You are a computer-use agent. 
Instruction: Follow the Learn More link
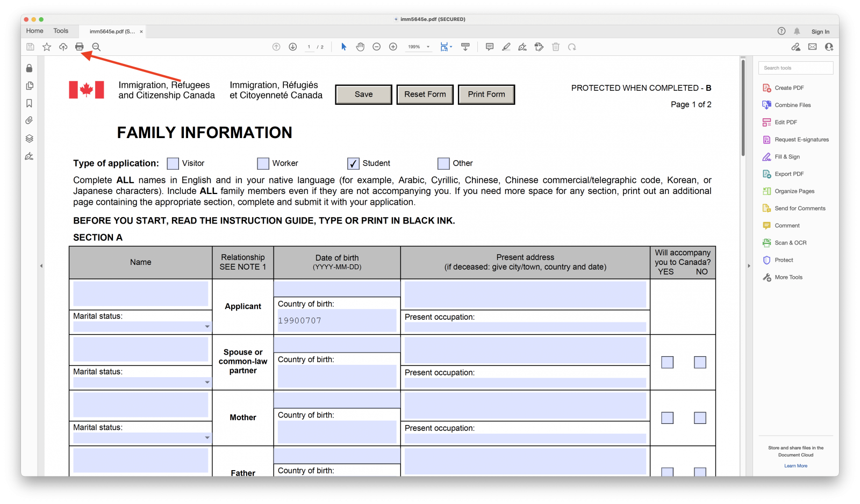coord(795,466)
